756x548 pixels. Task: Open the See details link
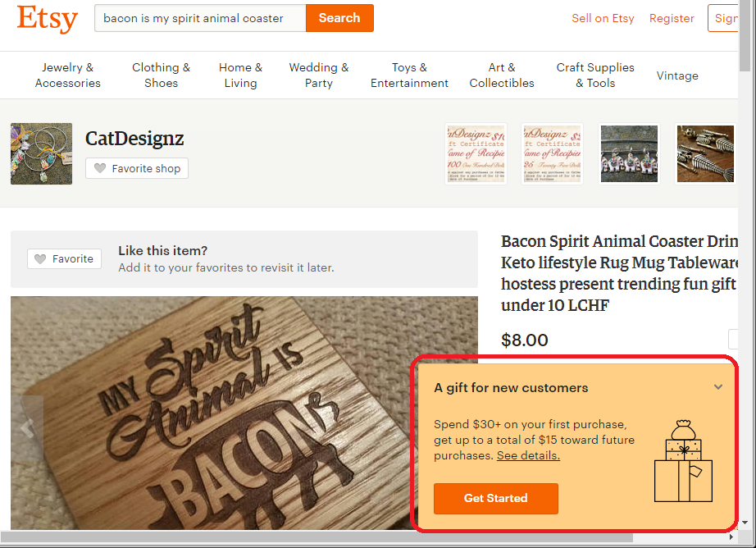tap(528, 455)
